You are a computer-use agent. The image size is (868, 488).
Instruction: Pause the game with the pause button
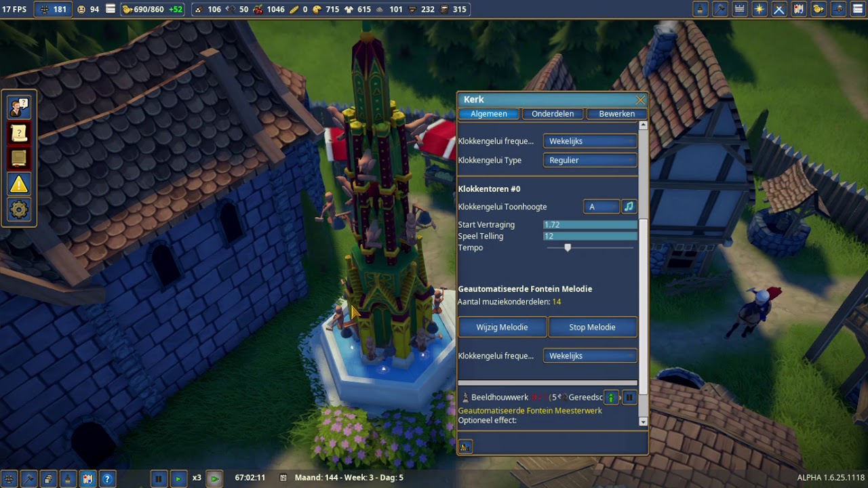(159, 479)
